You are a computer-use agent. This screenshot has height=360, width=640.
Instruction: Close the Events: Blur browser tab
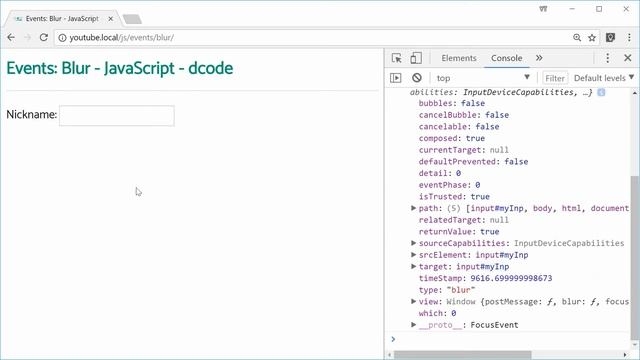111,19
